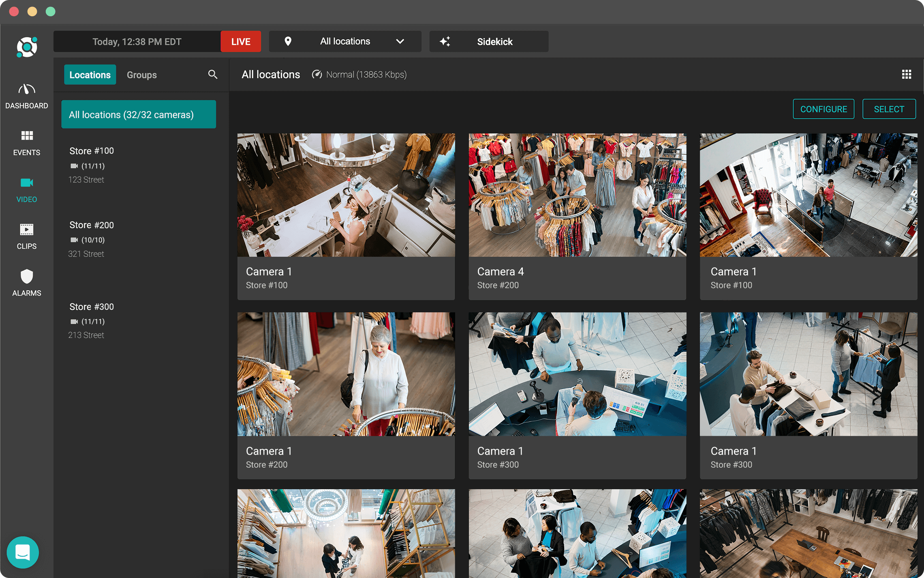
Task: Switch to the grid layout view
Action: [x=907, y=74]
